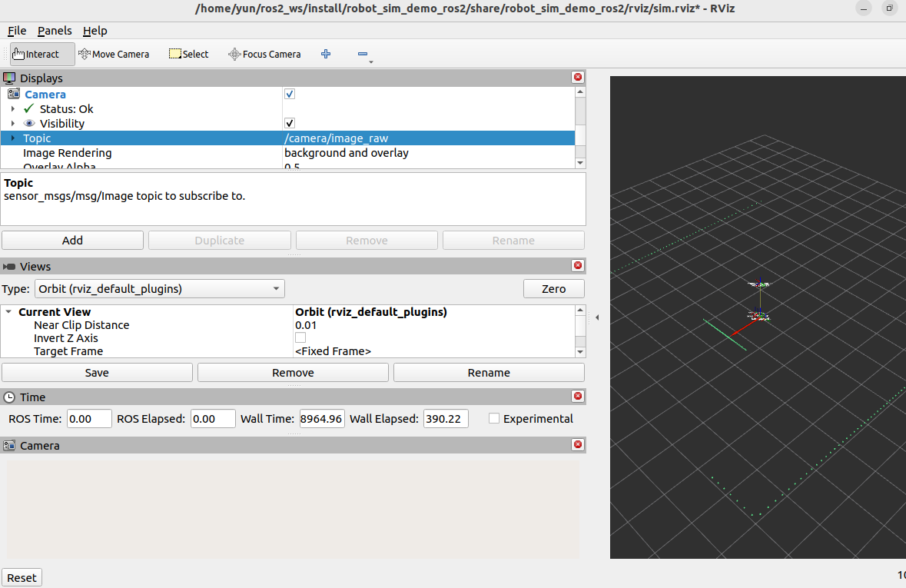Viewport: 906px width, 588px height.
Task: Close the Views panel
Action: (x=577, y=265)
